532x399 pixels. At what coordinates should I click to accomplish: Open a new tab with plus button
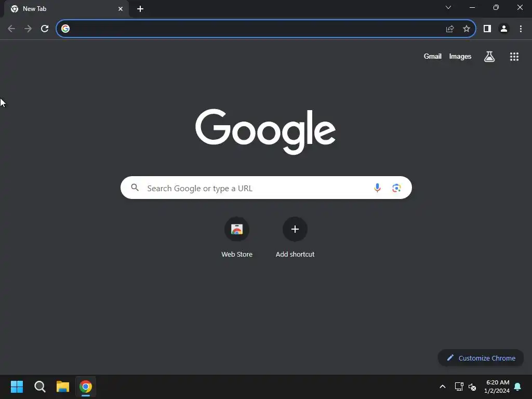140,9
